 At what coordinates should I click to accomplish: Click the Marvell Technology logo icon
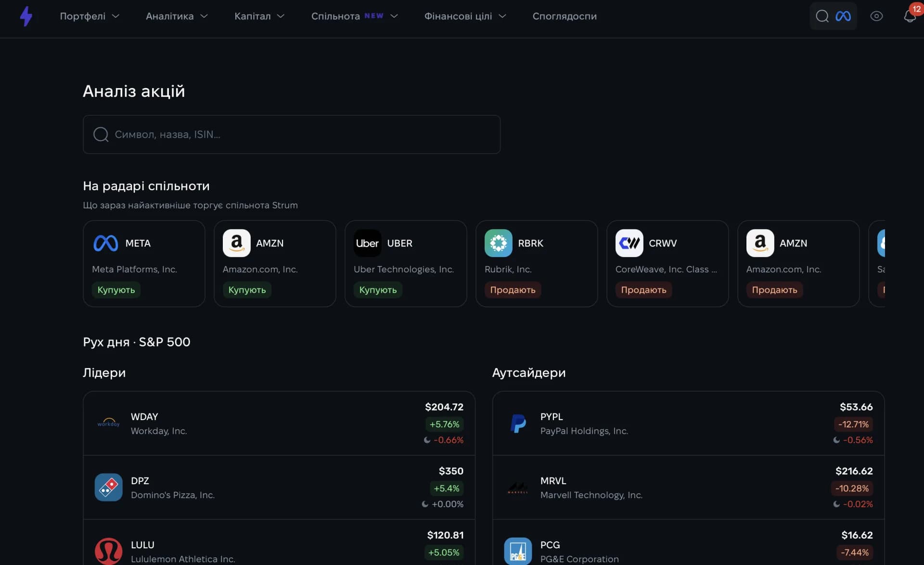518,487
